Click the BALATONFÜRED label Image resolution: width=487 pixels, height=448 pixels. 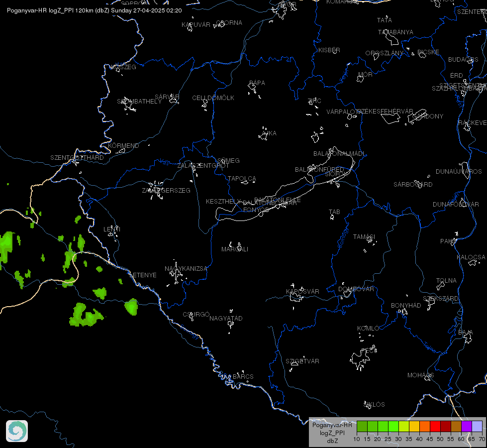pyautogui.click(x=319, y=169)
